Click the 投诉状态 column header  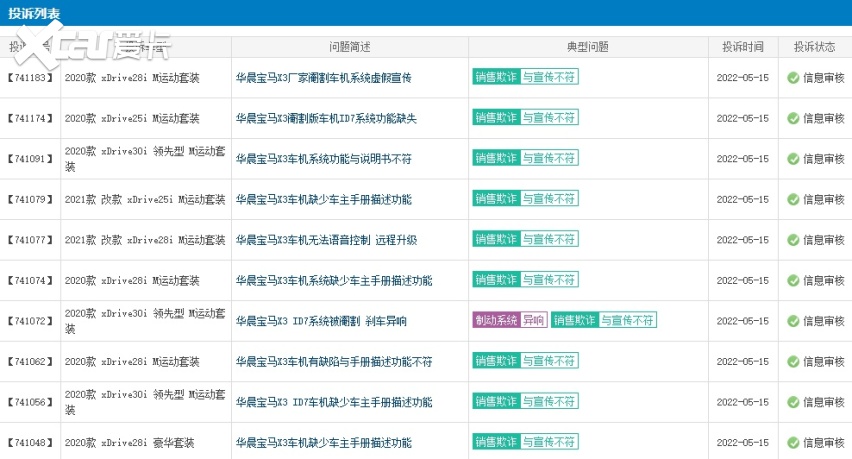[814, 47]
